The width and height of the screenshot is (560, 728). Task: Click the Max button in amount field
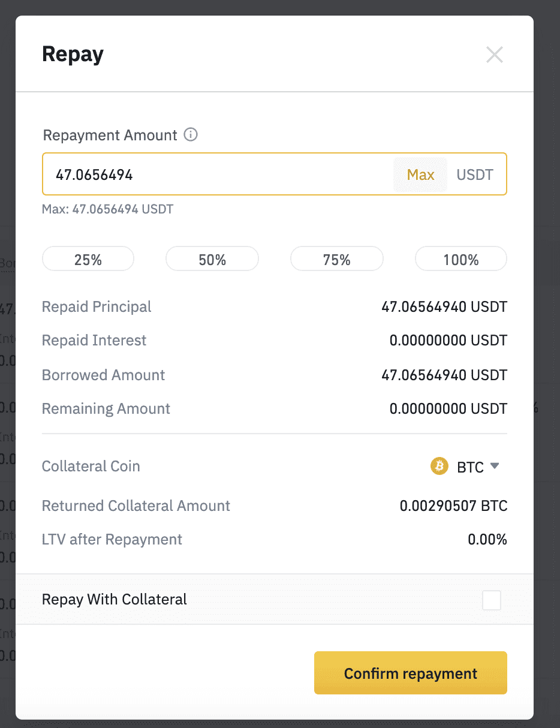pyautogui.click(x=420, y=175)
